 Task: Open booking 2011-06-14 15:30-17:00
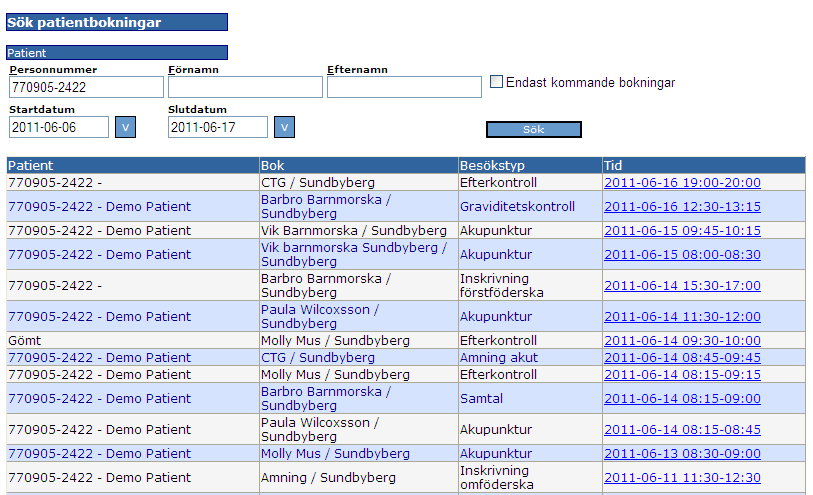pyautogui.click(x=682, y=286)
